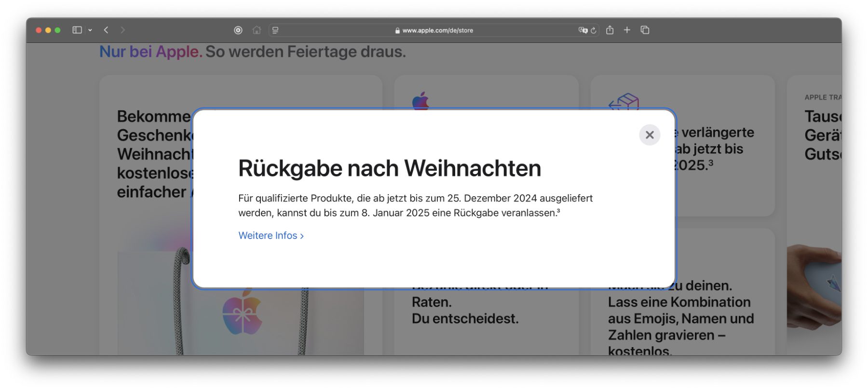This screenshot has width=868, height=390.
Task: Toggle the Safari sidebar
Action: [77, 30]
